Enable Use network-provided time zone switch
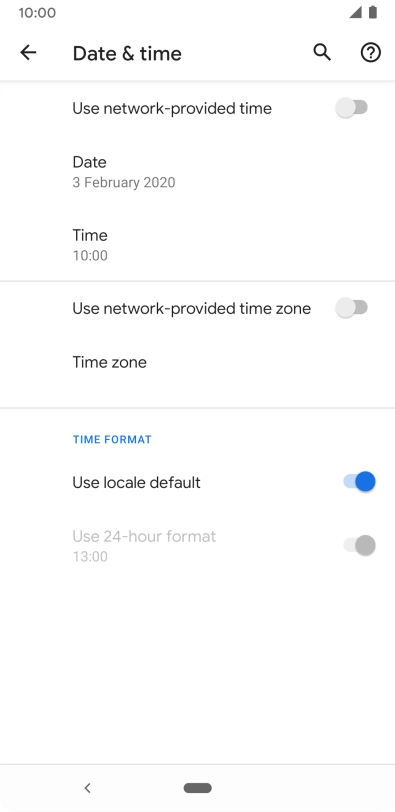This screenshot has width=395, height=812. pyautogui.click(x=352, y=308)
